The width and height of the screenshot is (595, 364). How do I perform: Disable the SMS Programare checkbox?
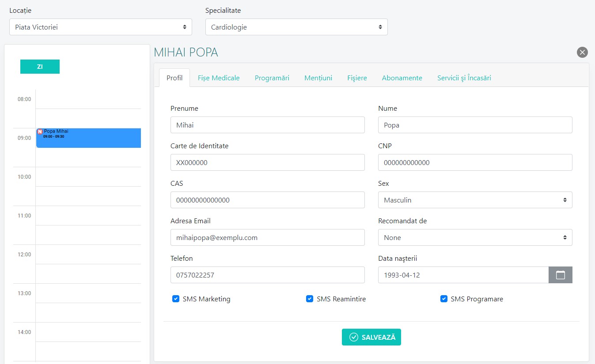click(x=443, y=299)
